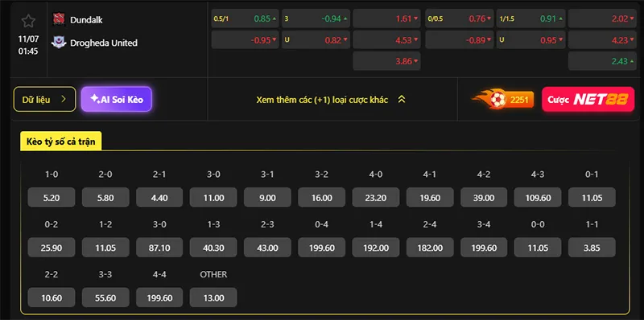Choose first-half 1X2 odds 2.02
The image size is (644, 320).
pos(602,18)
